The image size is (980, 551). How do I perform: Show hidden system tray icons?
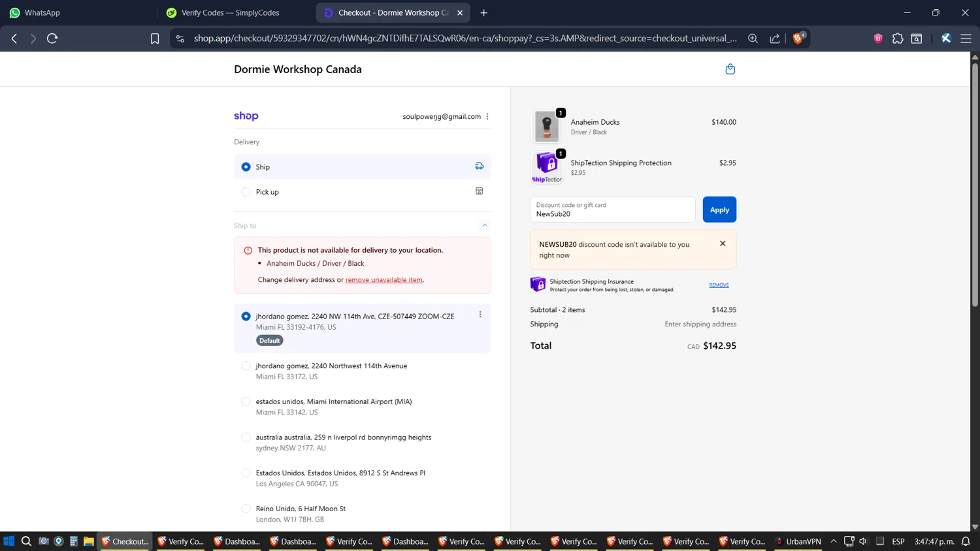coord(834,541)
